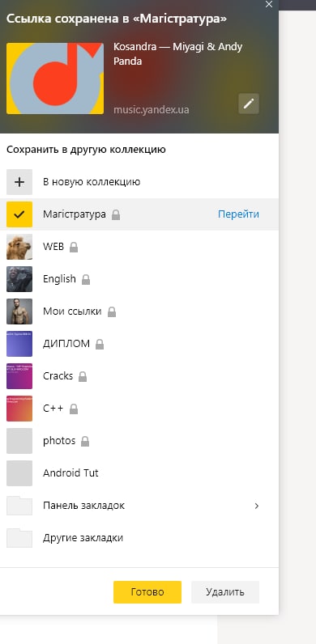316x644 pixels.
Task: Save to the WEB collection name
Action: [53, 247]
